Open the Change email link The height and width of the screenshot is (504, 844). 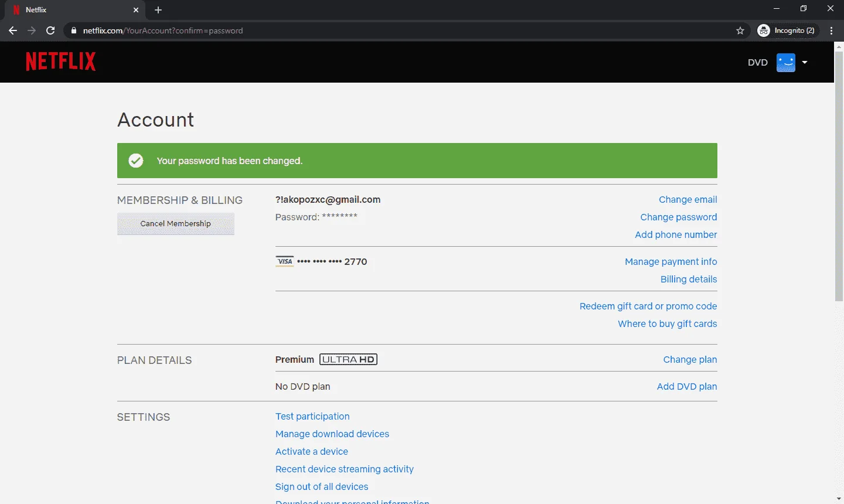coord(688,199)
